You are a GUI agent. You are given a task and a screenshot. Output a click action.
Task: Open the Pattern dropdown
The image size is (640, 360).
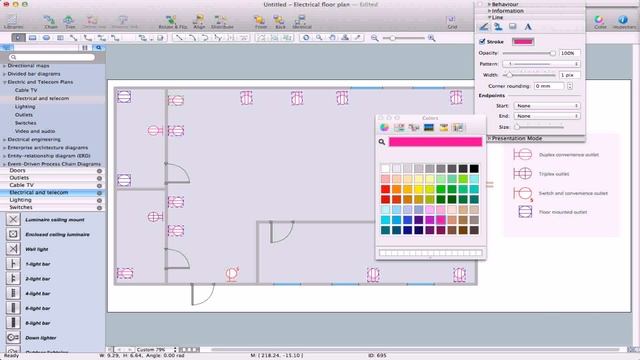pos(541,64)
